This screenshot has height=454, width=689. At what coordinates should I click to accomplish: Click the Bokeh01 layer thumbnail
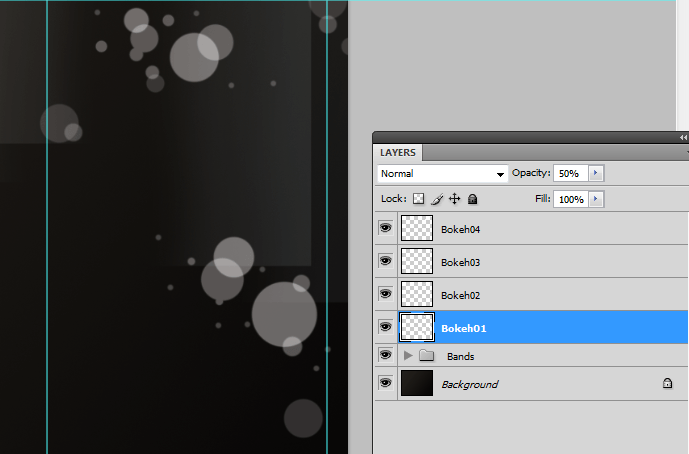[416, 327]
